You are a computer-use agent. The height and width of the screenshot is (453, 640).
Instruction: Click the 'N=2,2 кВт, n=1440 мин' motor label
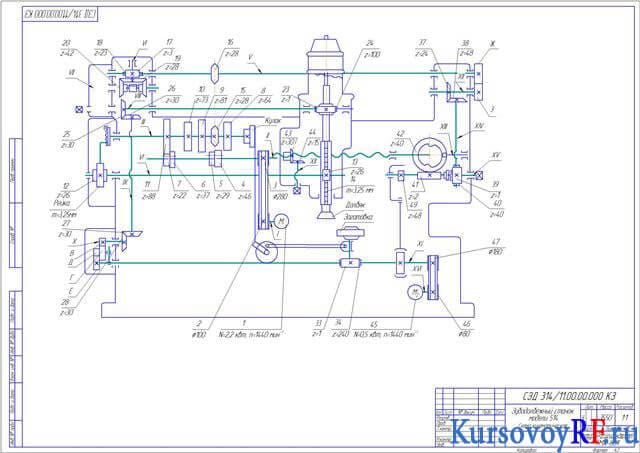click(250, 334)
